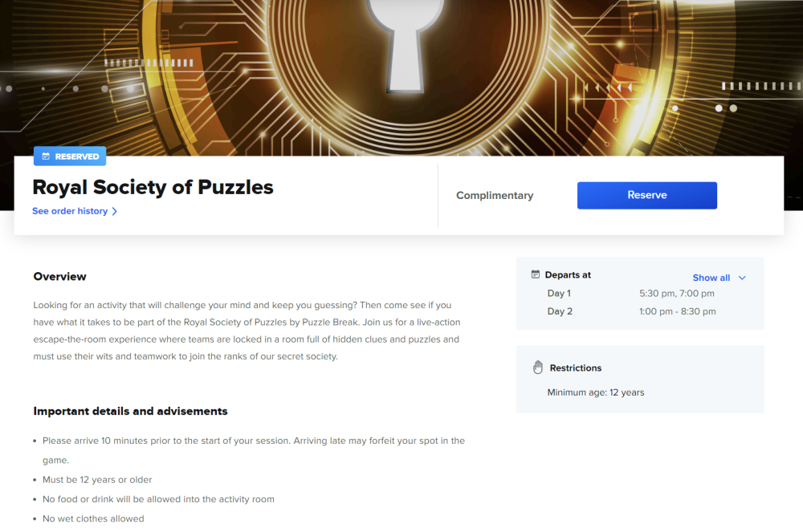Click the Minimum age: 12 years text
This screenshot has width=803, height=532.
596,392
